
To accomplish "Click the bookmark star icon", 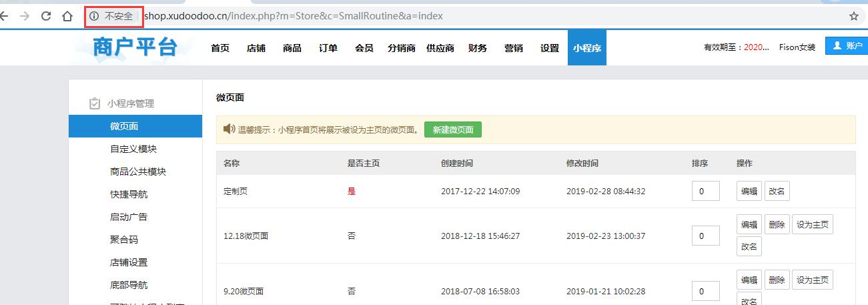I will tap(853, 16).
